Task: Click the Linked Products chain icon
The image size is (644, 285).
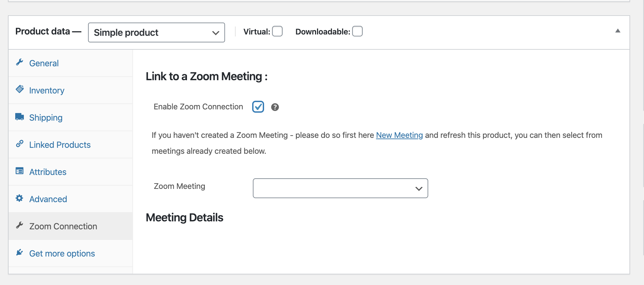Action: [x=20, y=144]
